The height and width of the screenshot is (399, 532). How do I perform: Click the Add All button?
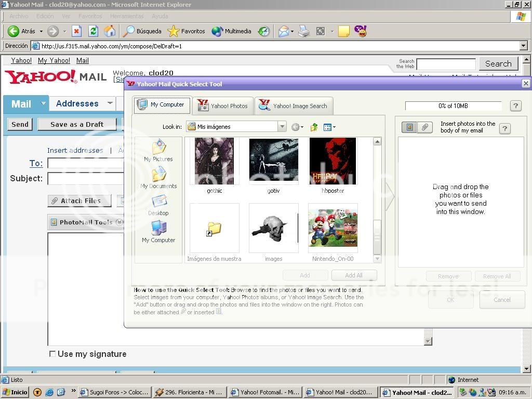[x=354, y=275]
